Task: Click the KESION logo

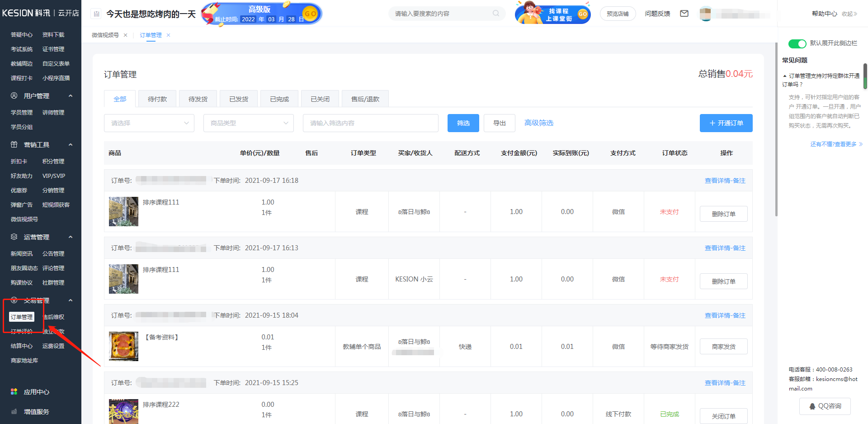Action: coord(40,13)
